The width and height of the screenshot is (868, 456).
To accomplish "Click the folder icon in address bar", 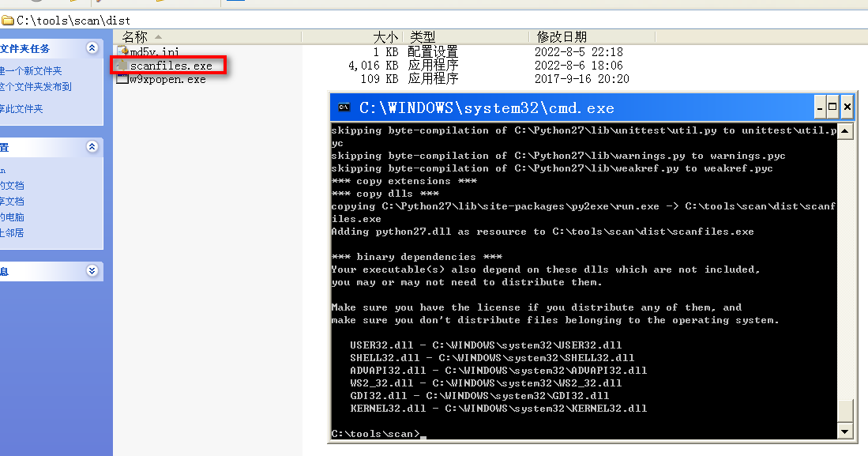I will (x=8, y=21).
